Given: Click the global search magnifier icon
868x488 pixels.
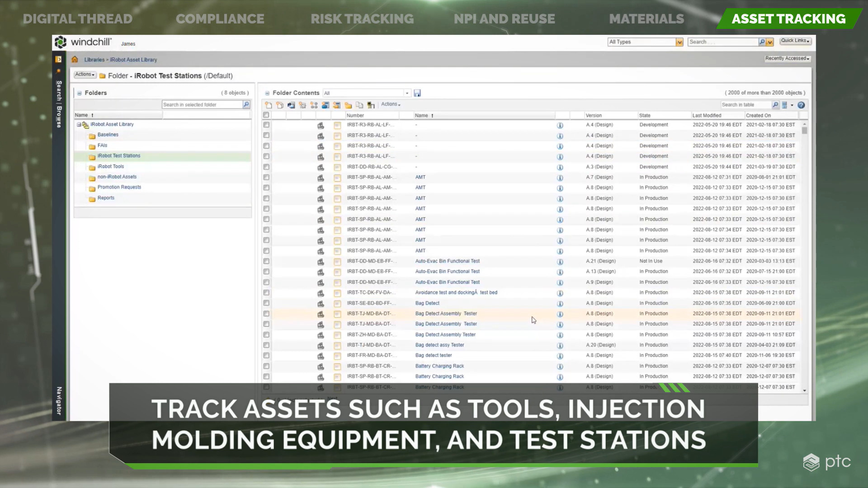Looking at the screenshot, I should point(762,42).
